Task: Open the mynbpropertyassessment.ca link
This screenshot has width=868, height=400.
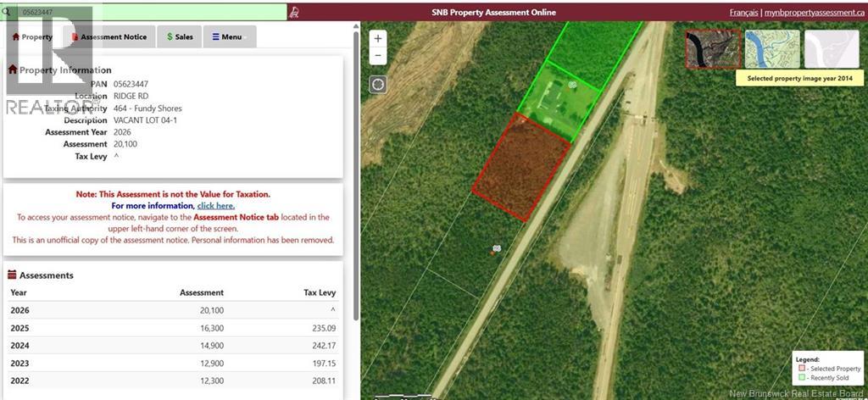Action: (813, 13)
